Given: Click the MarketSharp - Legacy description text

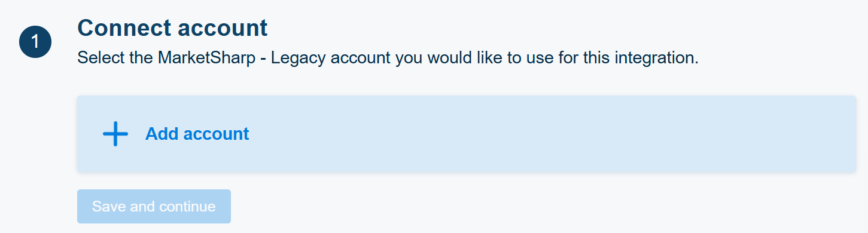Looking at the screenshot, I should (x=388, y=59).
